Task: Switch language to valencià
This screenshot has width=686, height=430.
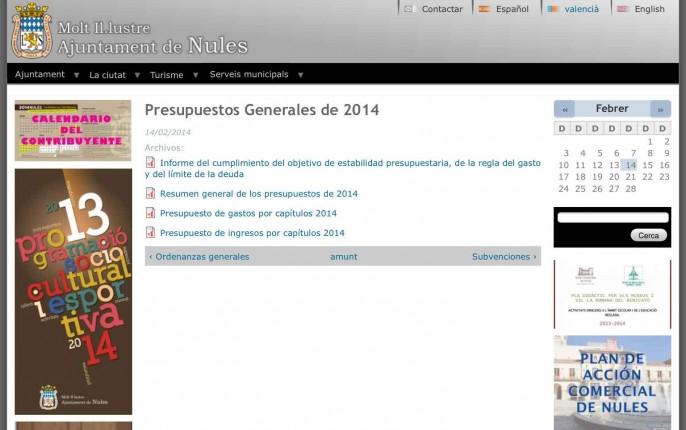Action: click(x=581, y=9)
